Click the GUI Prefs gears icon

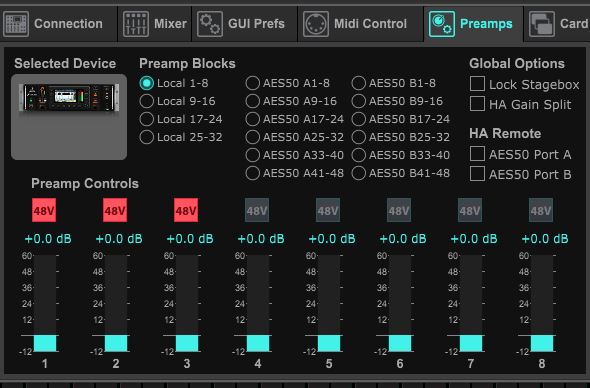coord(210,24)
